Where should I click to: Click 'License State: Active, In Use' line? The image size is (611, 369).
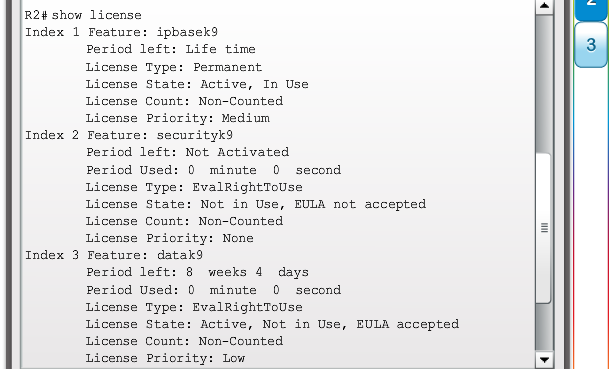[x=197, y=84]
